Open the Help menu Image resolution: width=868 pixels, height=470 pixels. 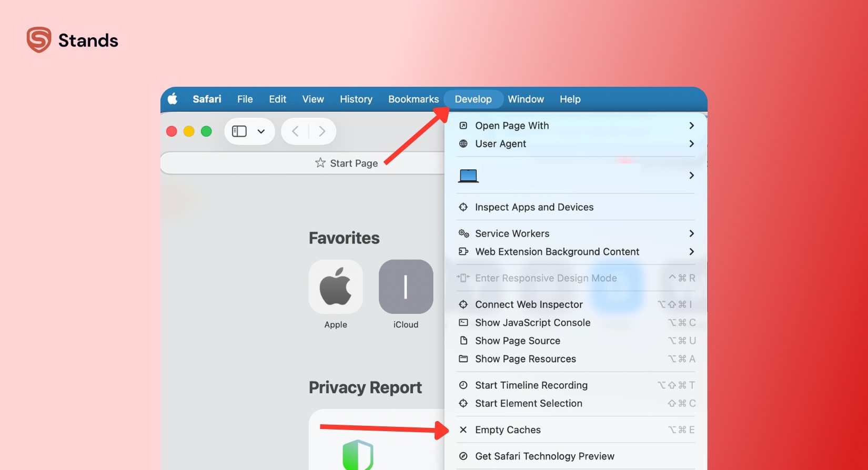click(x=570, y=99)
